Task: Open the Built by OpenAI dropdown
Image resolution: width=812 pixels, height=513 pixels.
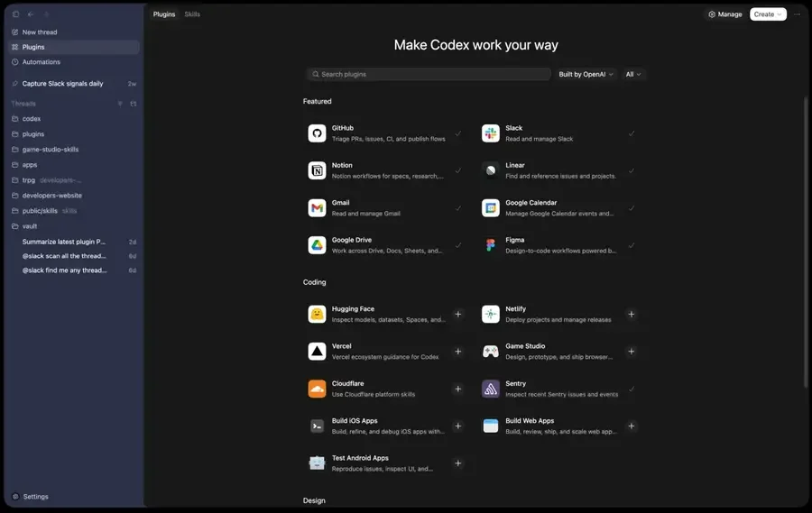Action: pos(586,75)
